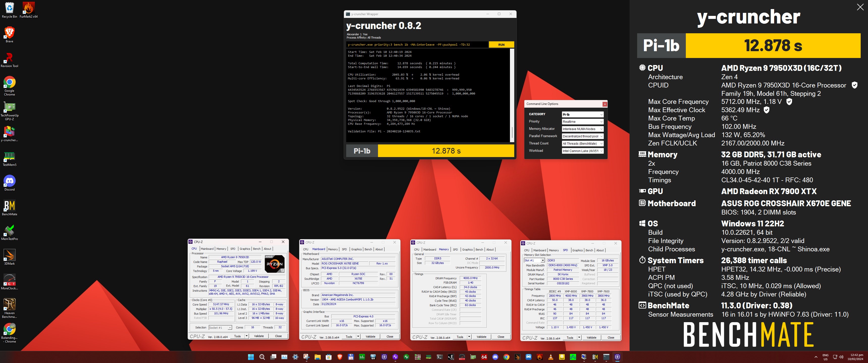Click the BIOS Version field 1904 - AMD AGESA
The width and height of the screenshot is (868, 363).
pyautogui.click(x=358, y=299)
